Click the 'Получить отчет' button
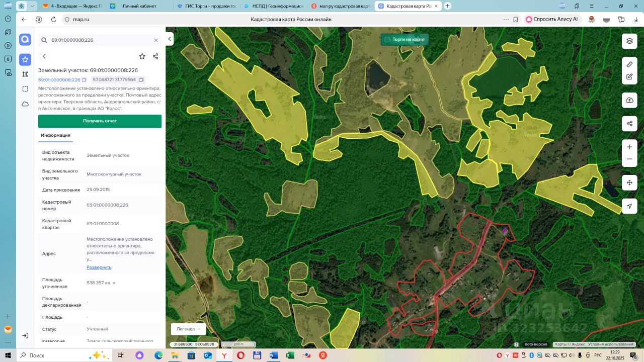 pyautogui.click(x=100, y=121)
